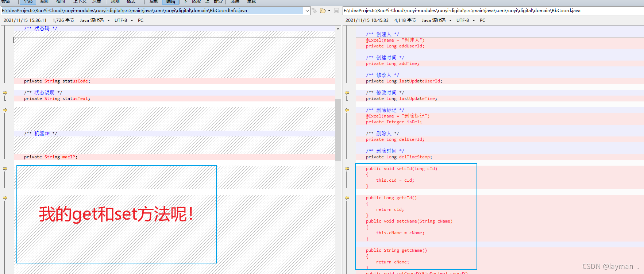
Task: Toggle the 上下文 (context) toolbar button
Action: click(x=80, y=1)
